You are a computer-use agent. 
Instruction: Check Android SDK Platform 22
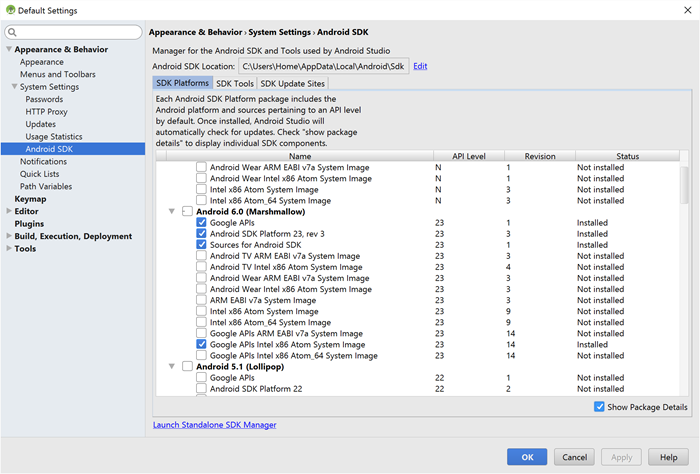point(201,388)
